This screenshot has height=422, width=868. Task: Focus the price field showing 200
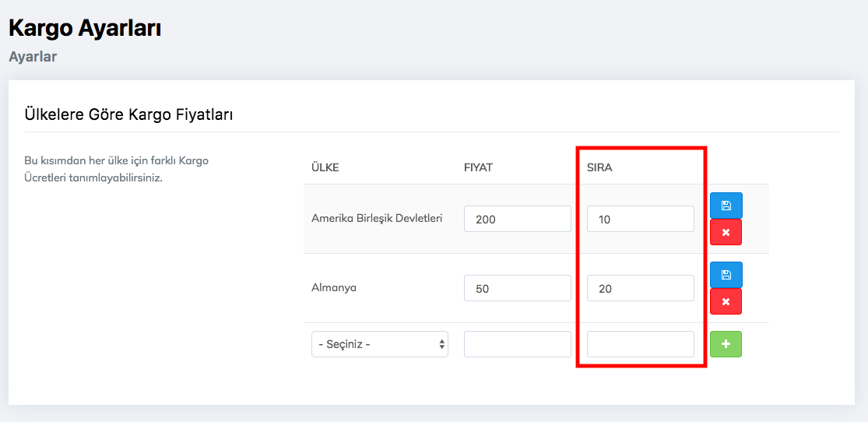517,219
